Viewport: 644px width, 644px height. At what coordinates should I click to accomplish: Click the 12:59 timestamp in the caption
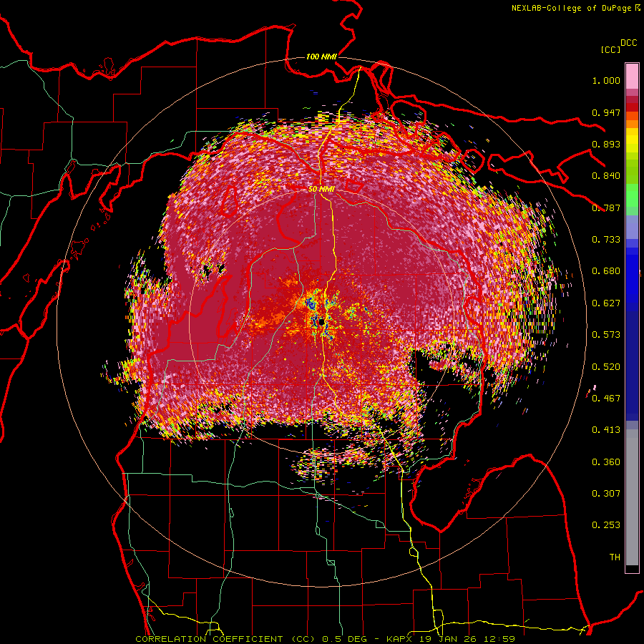pos(498,639)
